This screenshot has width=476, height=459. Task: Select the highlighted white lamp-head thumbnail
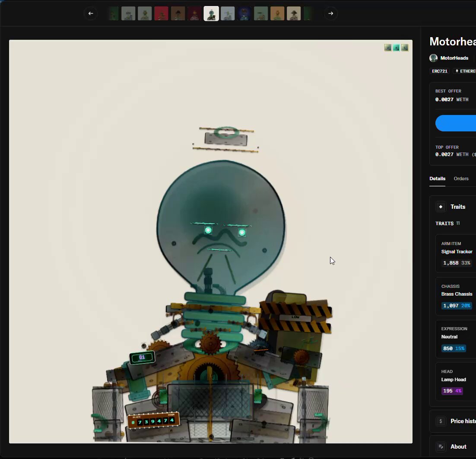tap(211, 14)
